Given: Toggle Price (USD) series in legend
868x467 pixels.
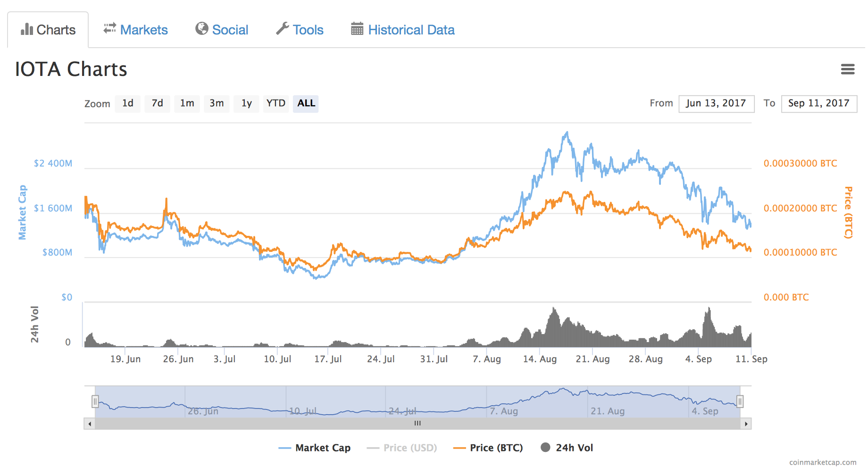Looking at the screenshot, I should [402, 448].
